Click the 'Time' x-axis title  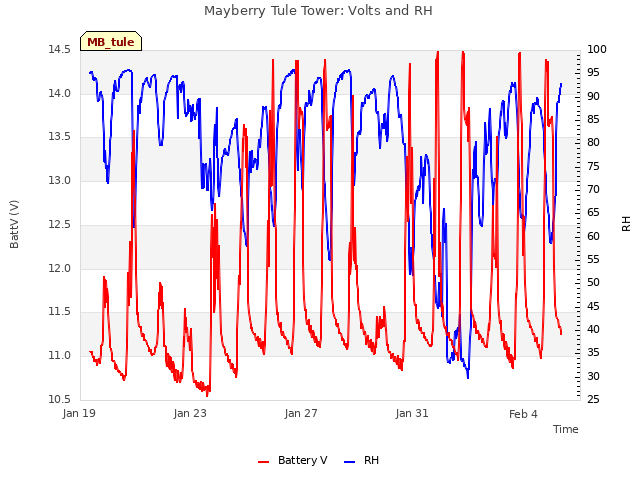click(x=566, y=429)
